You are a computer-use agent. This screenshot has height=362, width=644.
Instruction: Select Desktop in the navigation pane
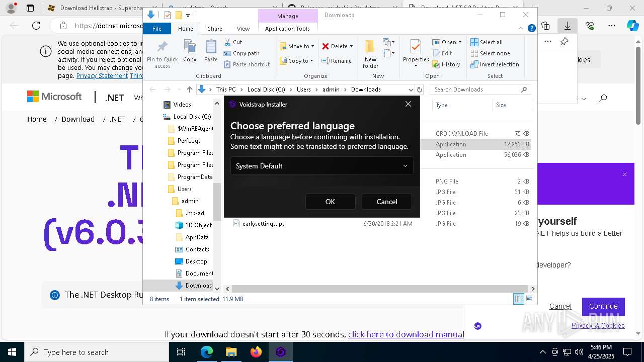[191, 261]
